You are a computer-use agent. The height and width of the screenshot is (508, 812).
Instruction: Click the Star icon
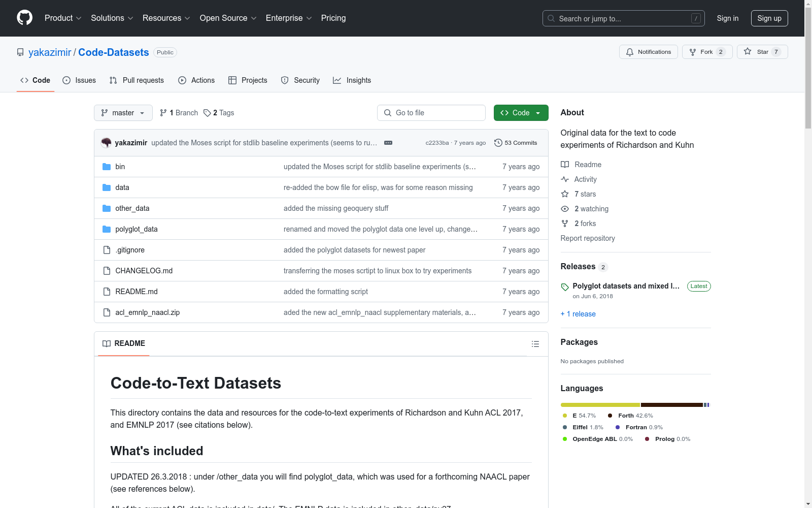(748, 51)
